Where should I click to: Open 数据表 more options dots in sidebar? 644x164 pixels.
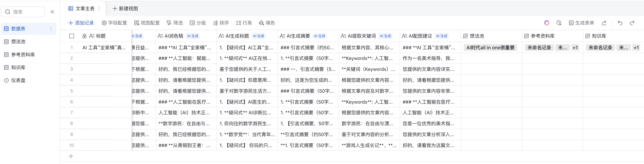51,29
